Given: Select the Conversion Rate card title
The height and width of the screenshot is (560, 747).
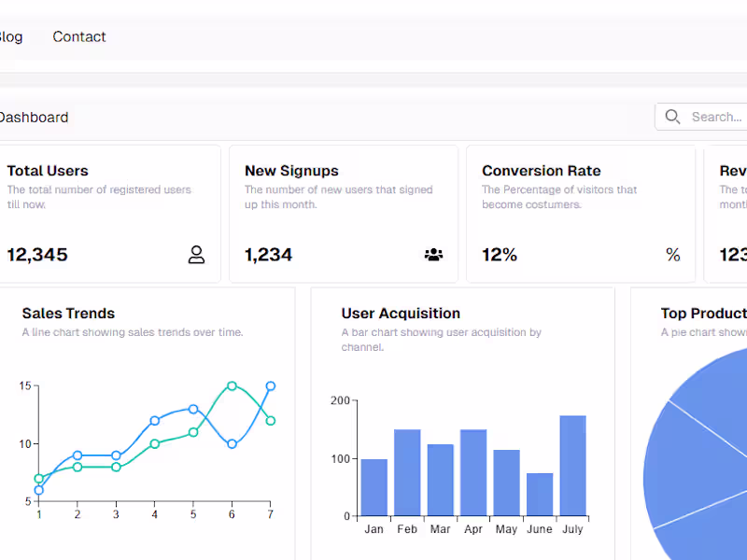Looking at the screenshot, I should click(542, 171).
